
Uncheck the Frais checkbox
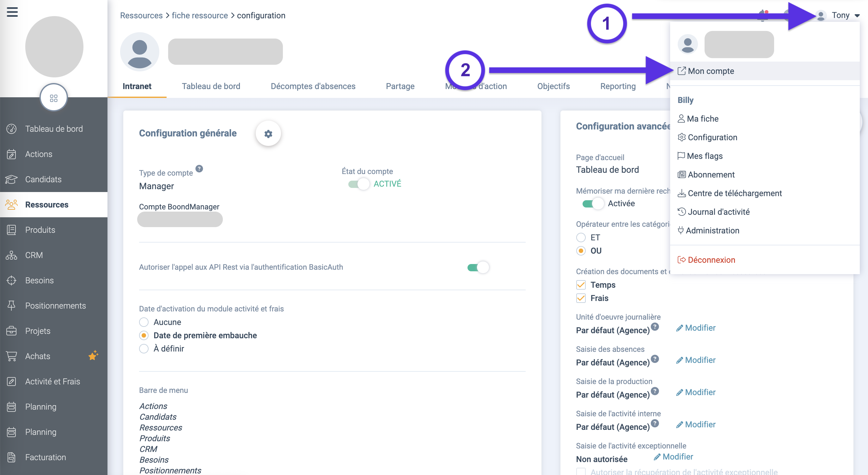pos(581,298)
